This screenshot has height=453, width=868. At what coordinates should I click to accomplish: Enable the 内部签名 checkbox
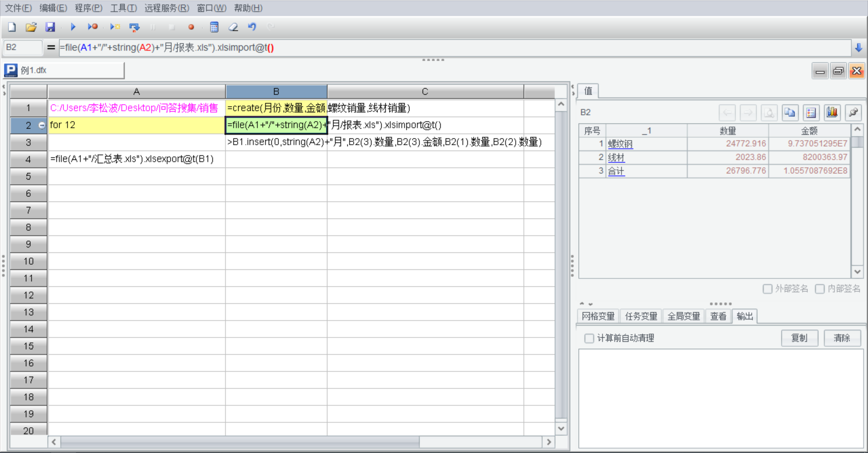(x=820, y=289)
